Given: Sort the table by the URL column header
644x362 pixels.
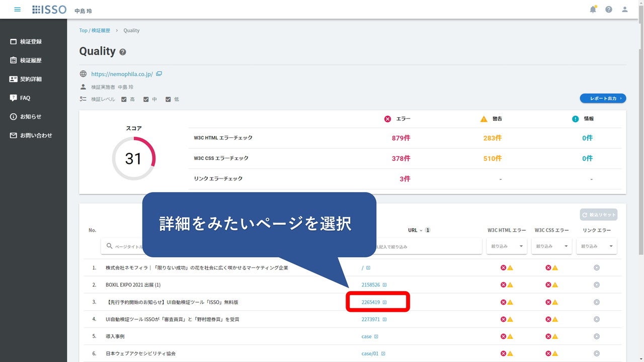Looking at the screenshot, I should tap(413, 230).
